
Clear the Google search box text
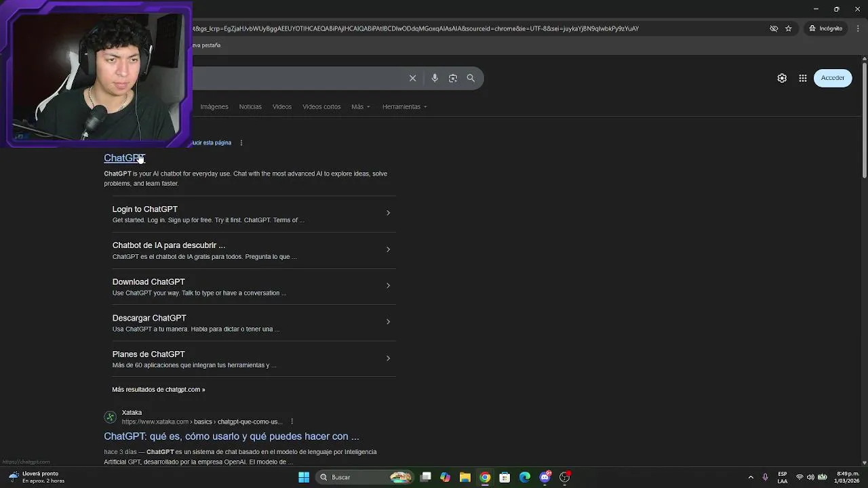click(412, 78)
